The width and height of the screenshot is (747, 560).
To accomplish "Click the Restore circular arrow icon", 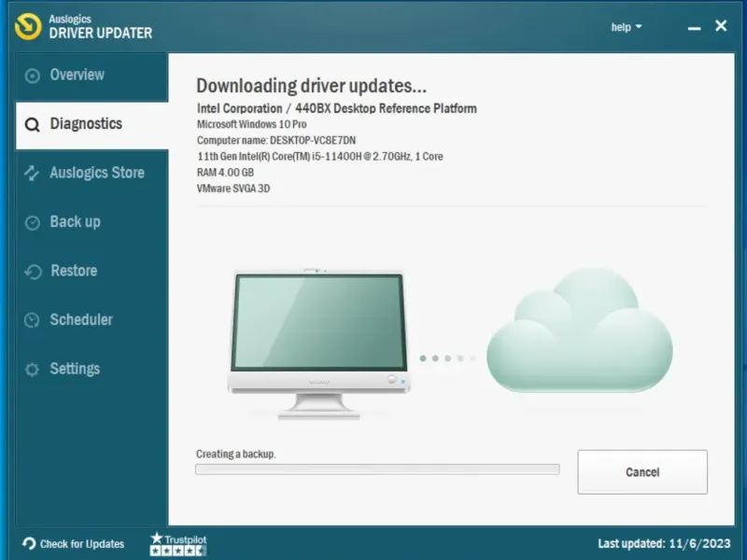I will click(33, 272).
